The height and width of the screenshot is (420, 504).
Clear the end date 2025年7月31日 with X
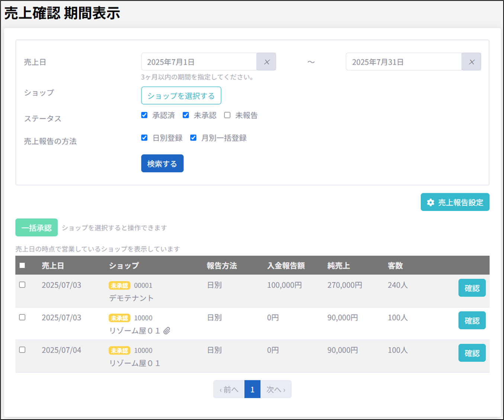point(471,62)
